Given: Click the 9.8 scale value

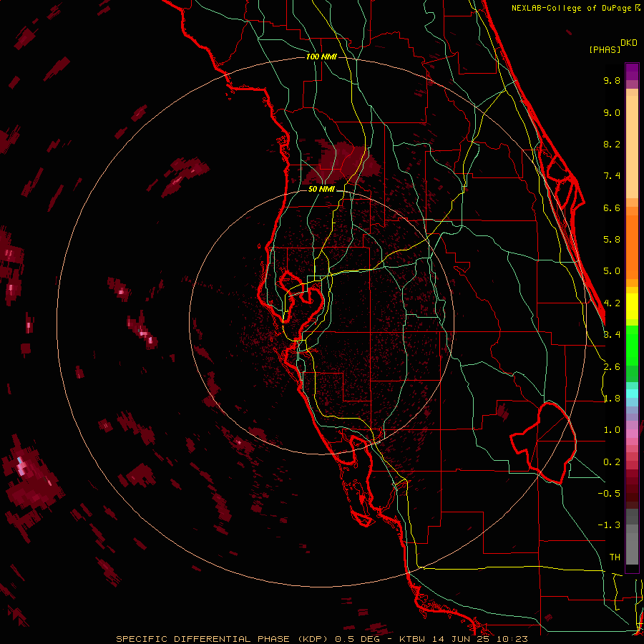Looking at the screenshot, I should [x=612, y=80].
